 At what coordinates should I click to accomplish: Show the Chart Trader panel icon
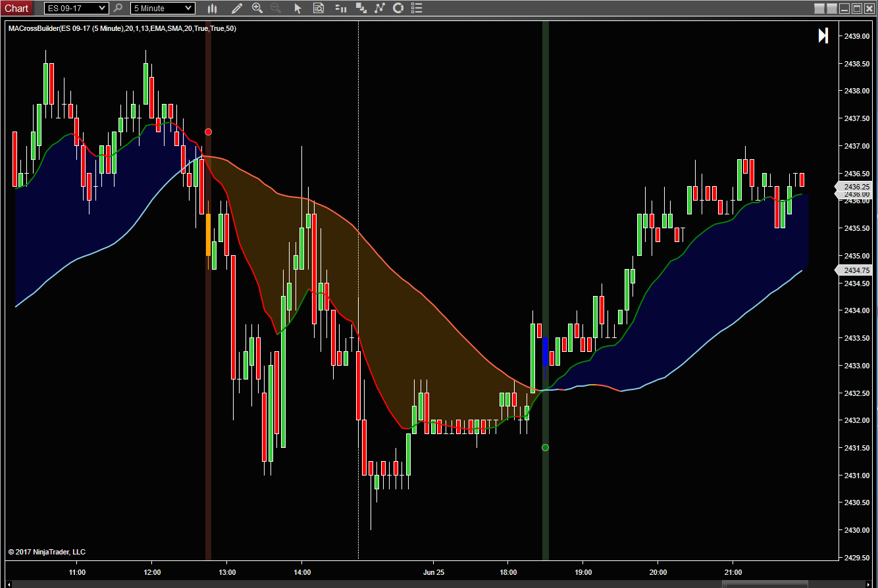point(340,9)
